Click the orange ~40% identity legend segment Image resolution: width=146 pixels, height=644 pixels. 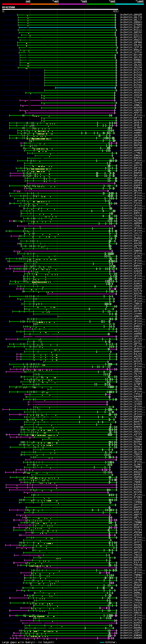[x=45, y=4]
